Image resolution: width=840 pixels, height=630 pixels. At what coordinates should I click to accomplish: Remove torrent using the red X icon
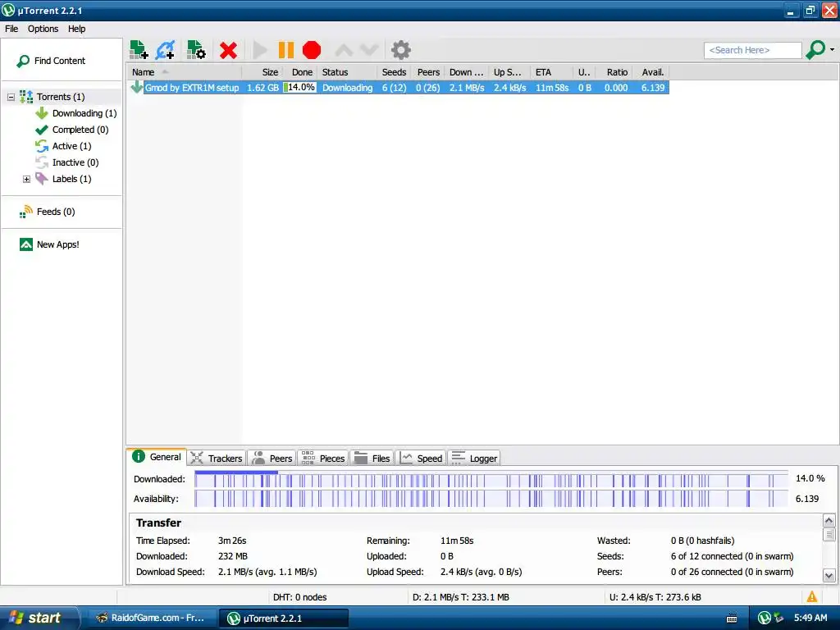(228, 50)
